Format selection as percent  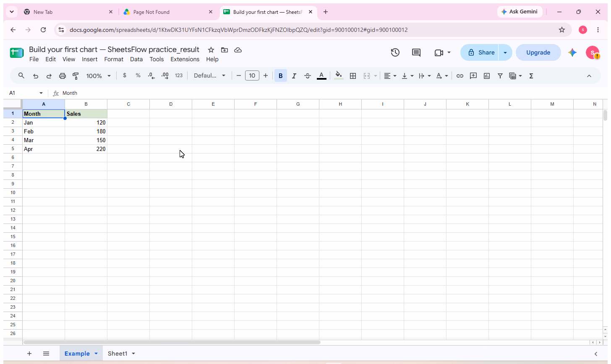click(138, 75)
